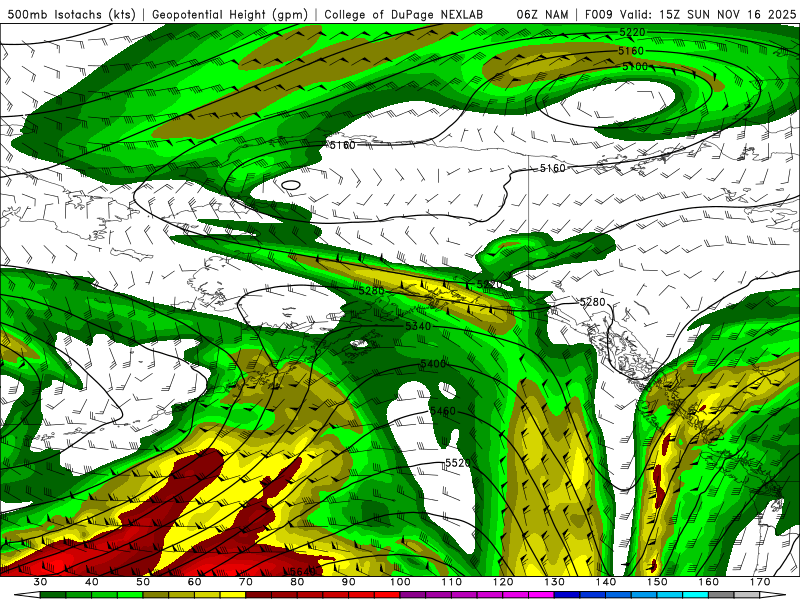
Task: Click the 30 value on the color scale
Action: pyautogui.click(x=40, y=582)
